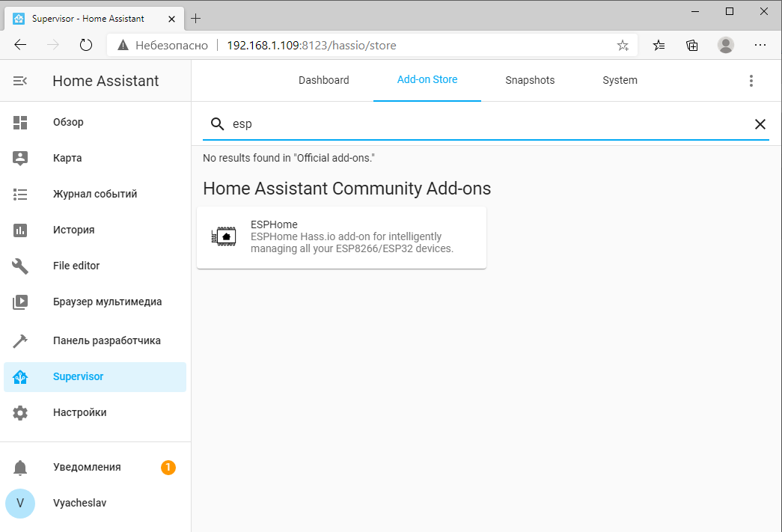Click the Vyacheslav user avatar
Viewport: 782px width, 532px height.
pos(20,503)
